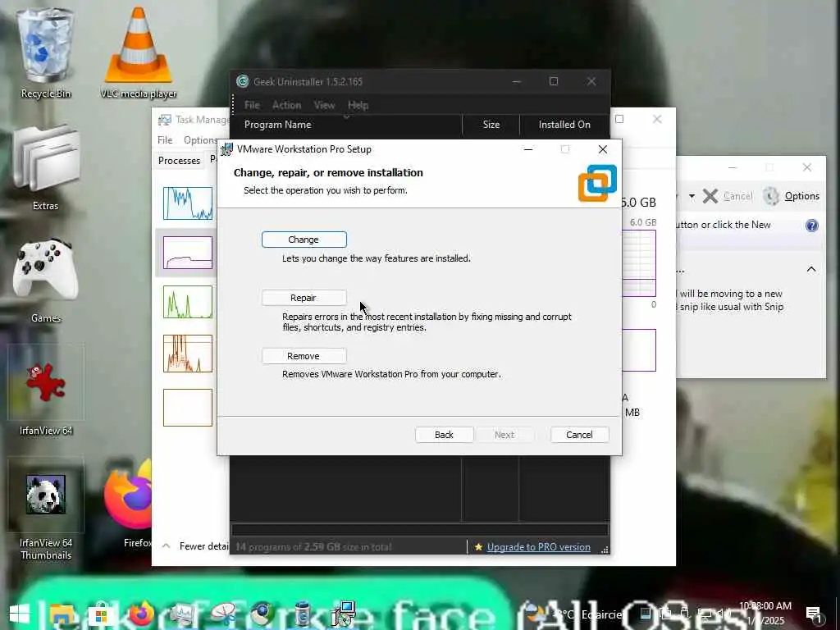Open the Recycle Bin desktop icon

click(x=46, y=53)
